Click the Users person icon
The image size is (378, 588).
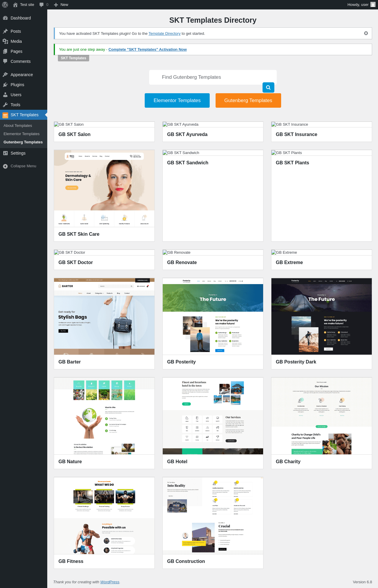(5, 95)
